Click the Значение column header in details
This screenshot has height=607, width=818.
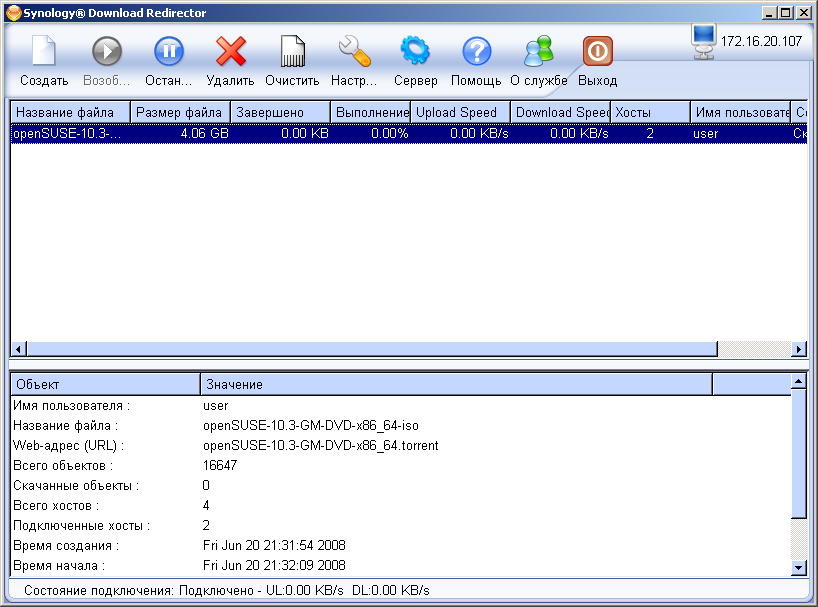click(x=456, y=384)
